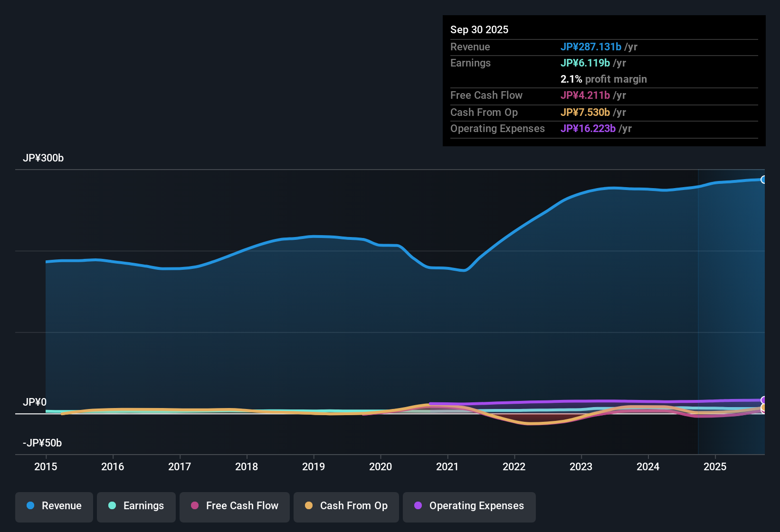
Task: Select the 2020 axis year label
Action: coord(380,467)
